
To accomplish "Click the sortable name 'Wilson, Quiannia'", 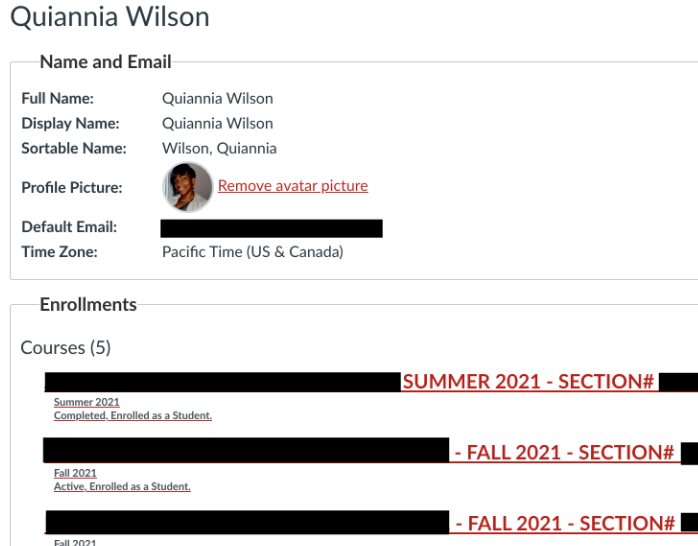I will tap(219, 148).
